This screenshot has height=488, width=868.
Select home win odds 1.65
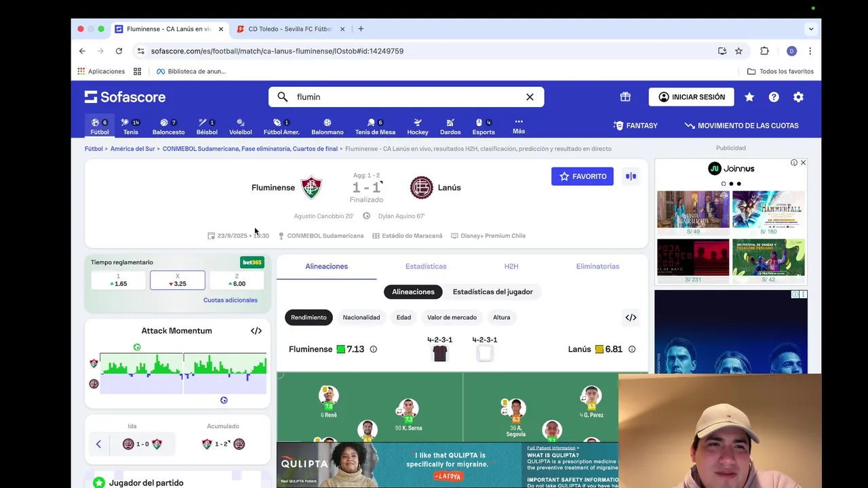tap(118, 281)
